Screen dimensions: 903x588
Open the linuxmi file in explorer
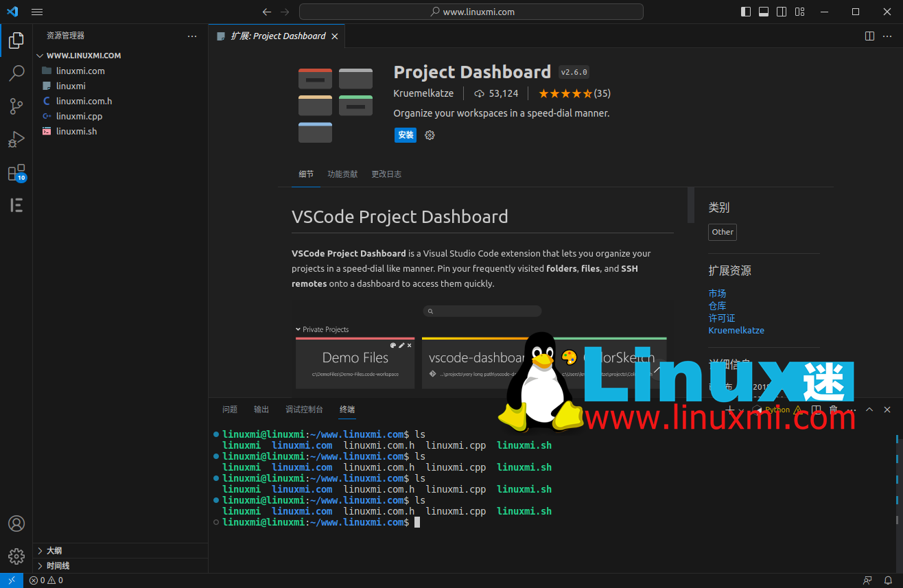(x=120, y=86)
